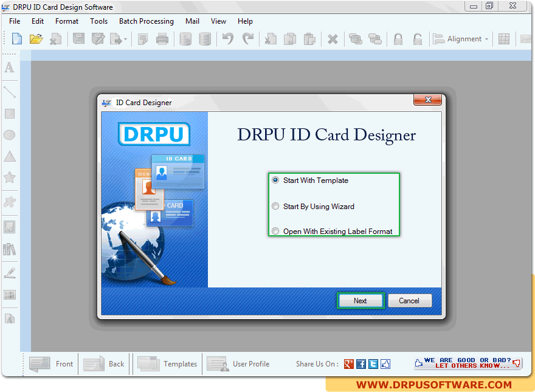
Task: Select the Star shape tool
Action: tap(10, 177)
